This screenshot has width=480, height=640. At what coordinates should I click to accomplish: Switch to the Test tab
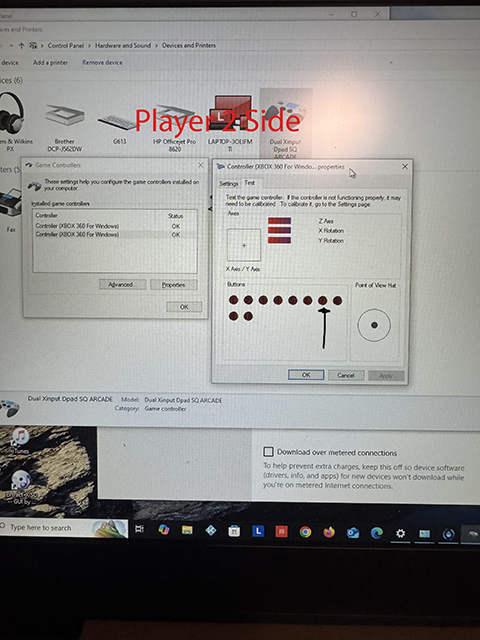click(x=249, y=183)
